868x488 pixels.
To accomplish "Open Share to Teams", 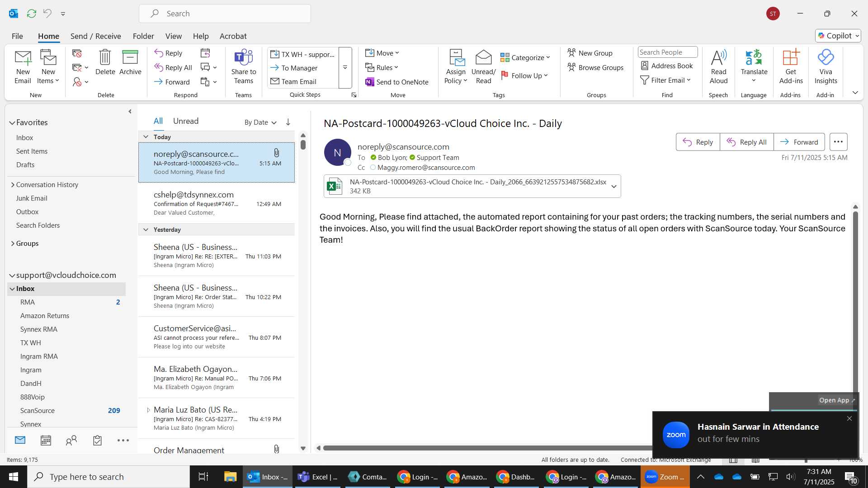I will [243, 67].
